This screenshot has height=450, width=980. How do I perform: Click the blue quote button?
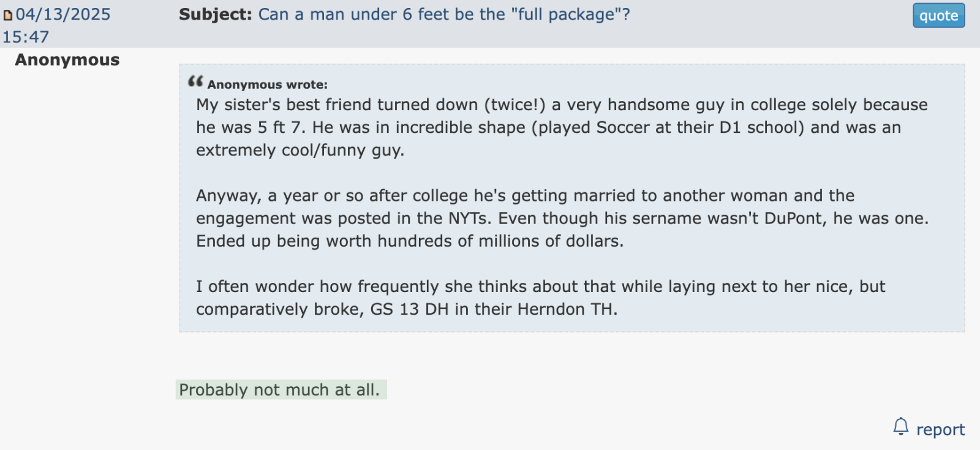coord(938,15)
